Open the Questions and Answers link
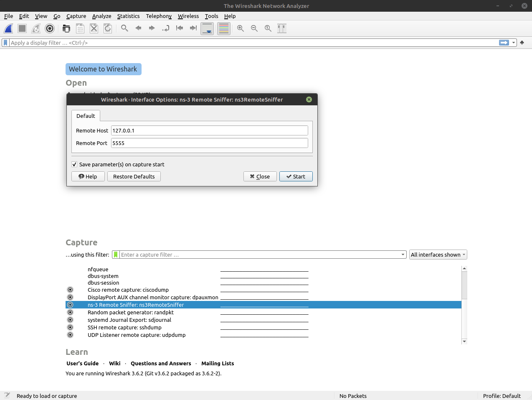The image size is (532, 400). pyautogui.click(x=161, y=363)
